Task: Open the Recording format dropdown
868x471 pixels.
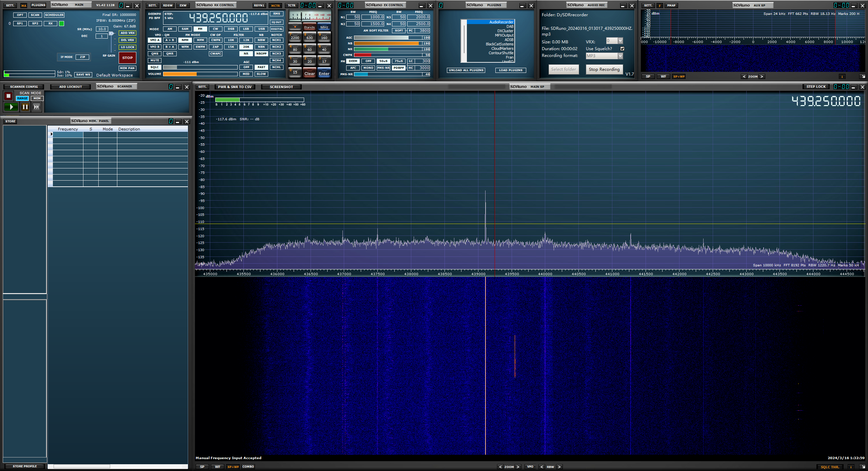Action: coord(620,56)
